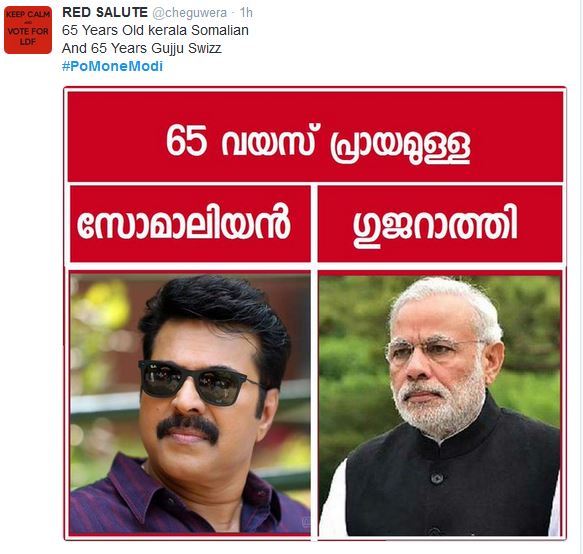This screenshot has width=583, height=554.
Task: Open the #PoMoneModi hashtag
Action: [112, 66]
